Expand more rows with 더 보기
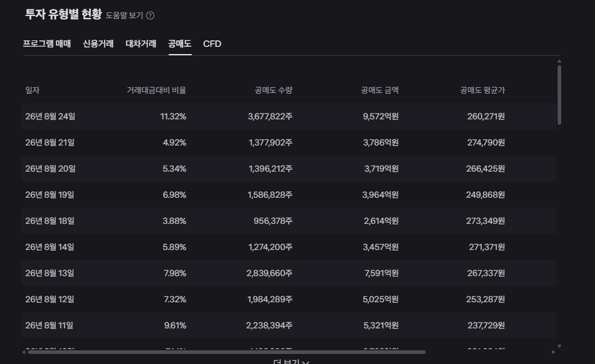595x364 pixels. pyautogui.click(x=292, y=362)
